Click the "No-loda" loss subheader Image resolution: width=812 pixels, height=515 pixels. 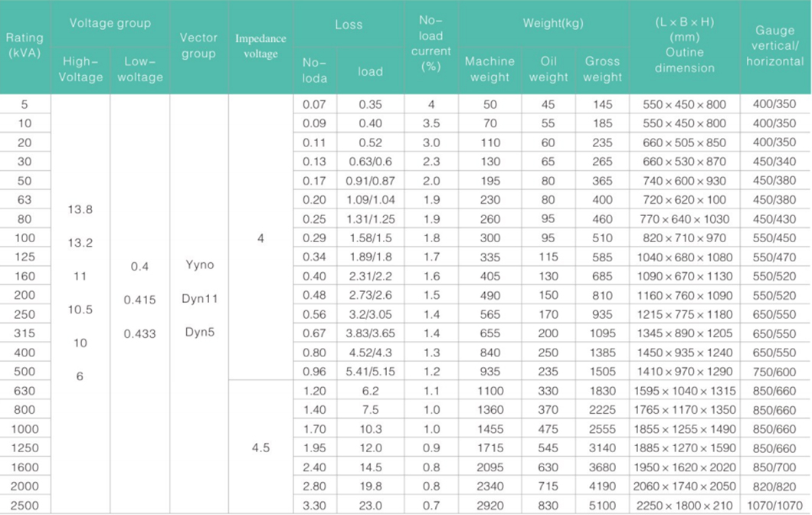(314, 71)
